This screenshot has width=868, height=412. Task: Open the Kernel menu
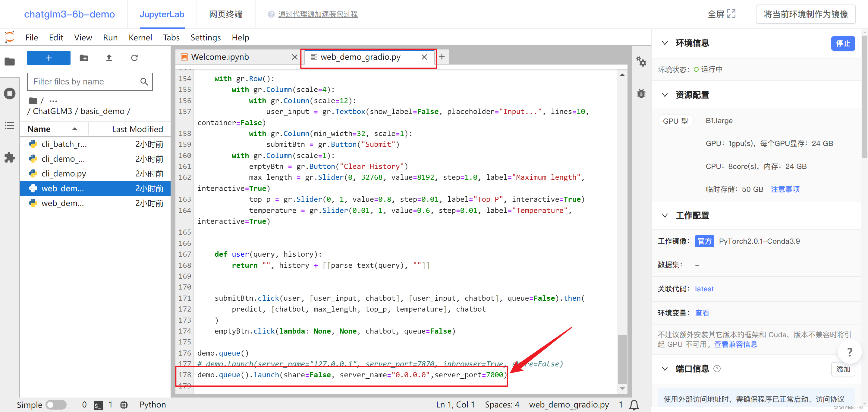[140, 37]
